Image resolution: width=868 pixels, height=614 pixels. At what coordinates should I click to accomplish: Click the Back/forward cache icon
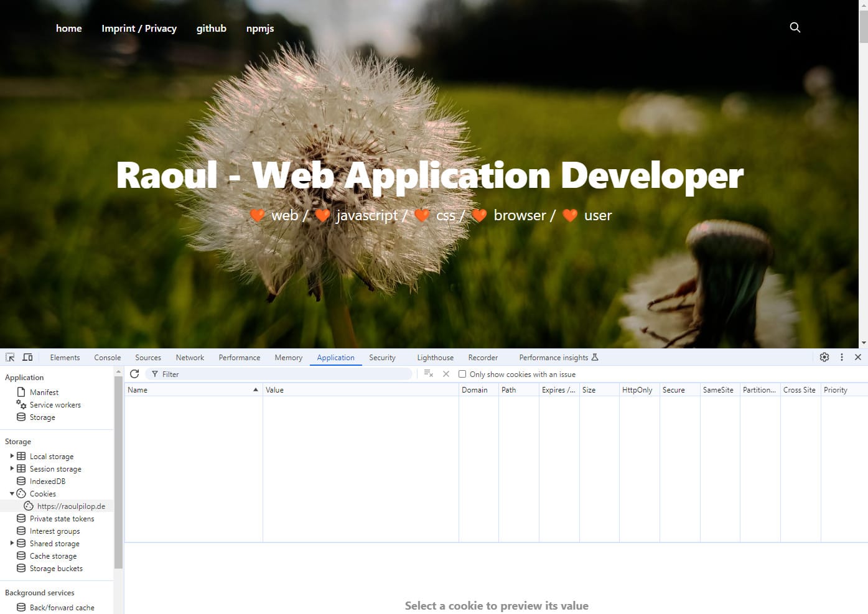21,607
